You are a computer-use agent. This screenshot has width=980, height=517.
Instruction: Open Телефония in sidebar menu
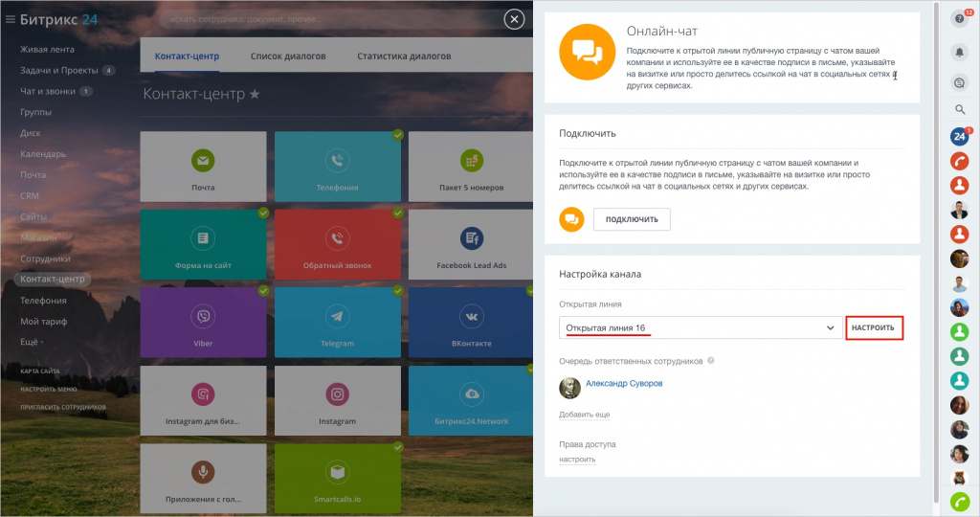click(43, 300)
